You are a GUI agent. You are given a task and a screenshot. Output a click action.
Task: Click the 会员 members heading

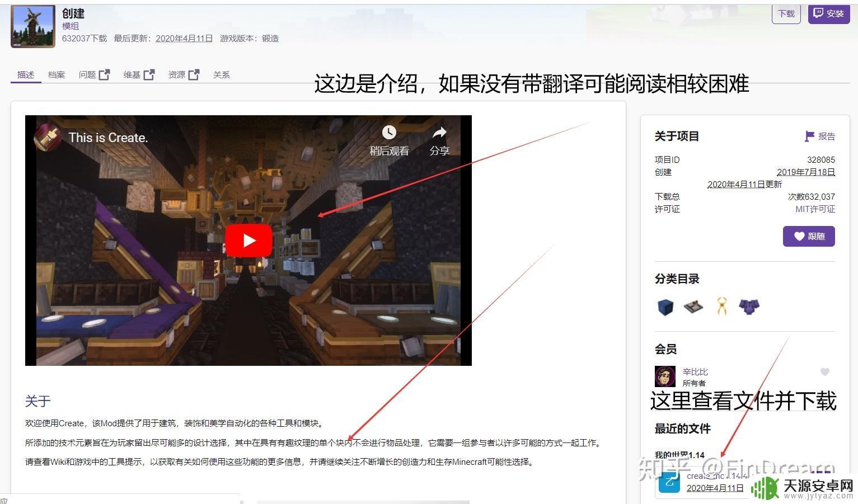point(665,349)
